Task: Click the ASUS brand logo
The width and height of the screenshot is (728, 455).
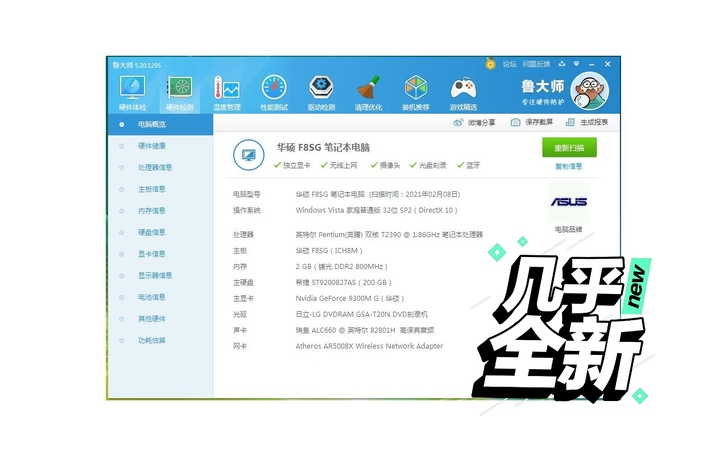Action: click(569, 202)
